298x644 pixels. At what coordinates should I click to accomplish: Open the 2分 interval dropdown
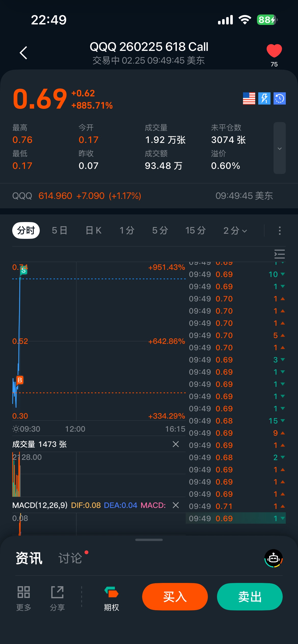point(235,230)
